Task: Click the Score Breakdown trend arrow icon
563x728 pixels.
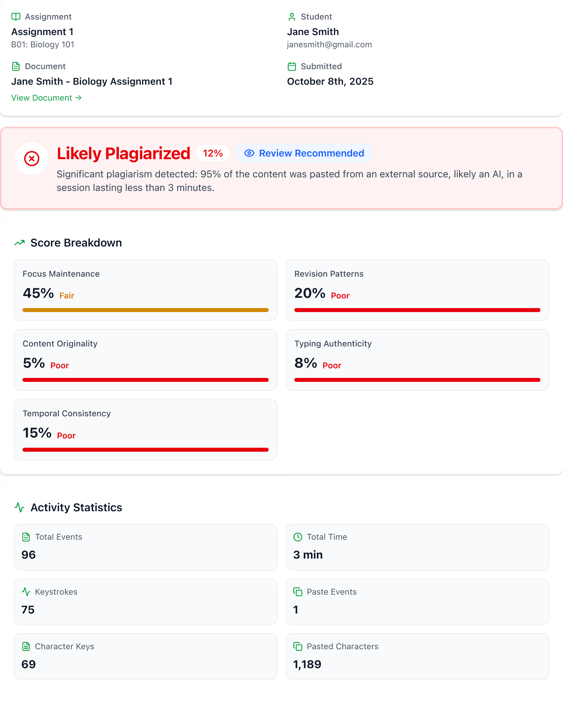Action: tap(19, 243)
